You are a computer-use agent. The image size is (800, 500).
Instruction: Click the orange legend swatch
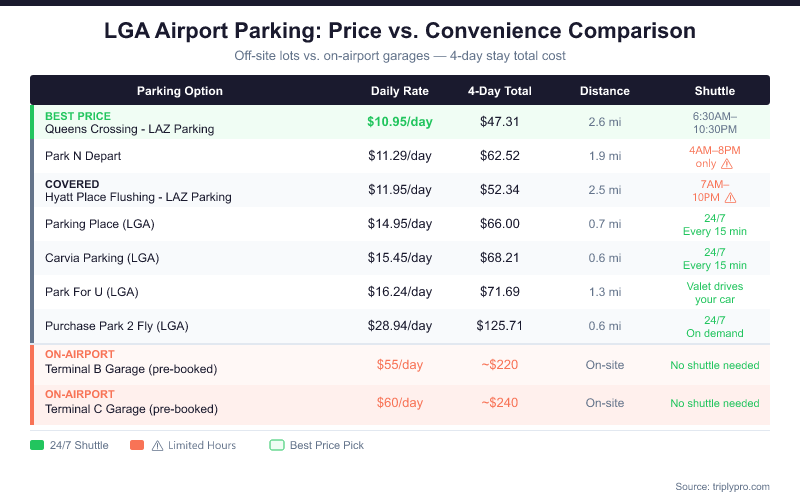[137, 445]
